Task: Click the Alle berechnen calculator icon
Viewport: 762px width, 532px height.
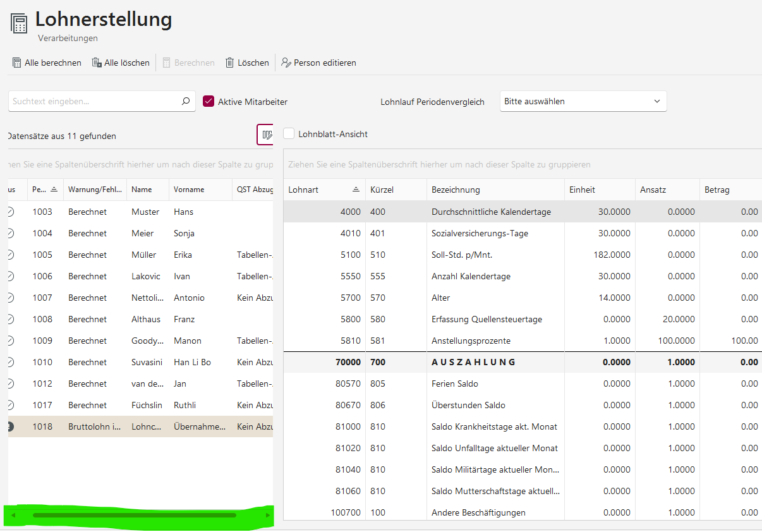Action: tap(17, 63)
